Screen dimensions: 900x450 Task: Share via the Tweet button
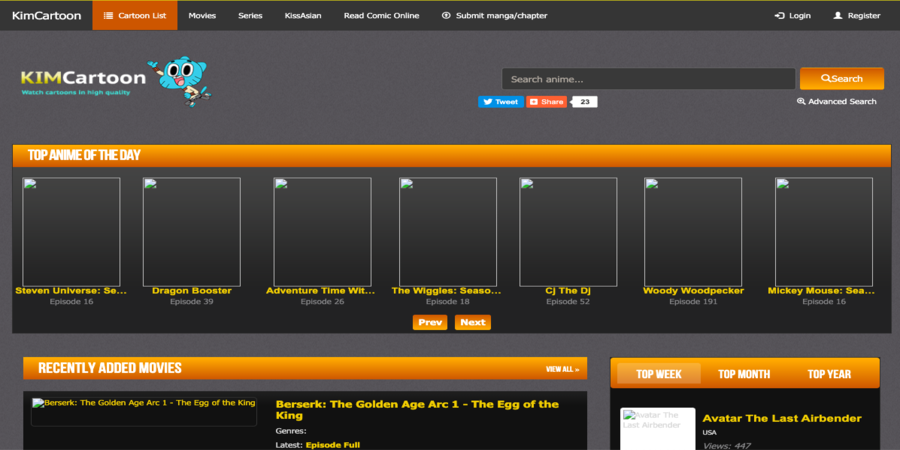pos(501,102)
